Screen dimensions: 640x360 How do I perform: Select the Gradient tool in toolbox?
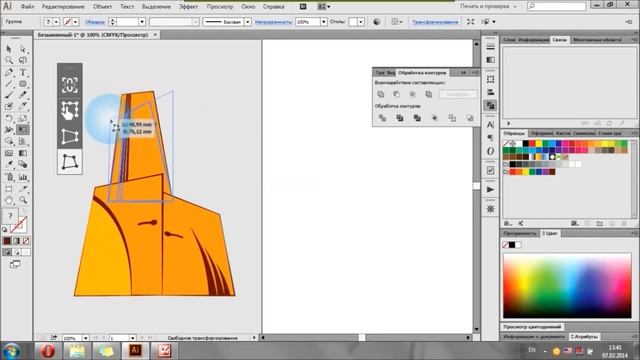point(23,153)
